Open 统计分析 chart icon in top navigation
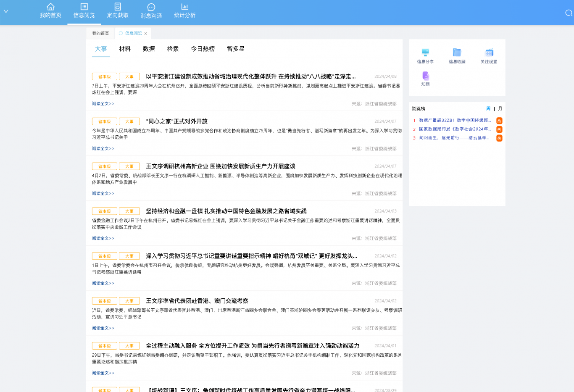The height and width of the screenshot is (392, 574). point(184,7)
